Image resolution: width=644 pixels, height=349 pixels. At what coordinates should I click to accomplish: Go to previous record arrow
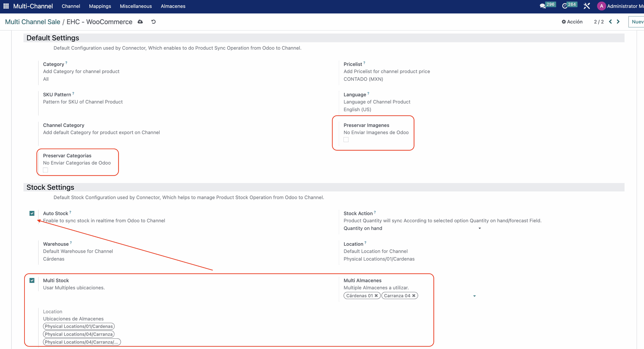click(610, 22)
